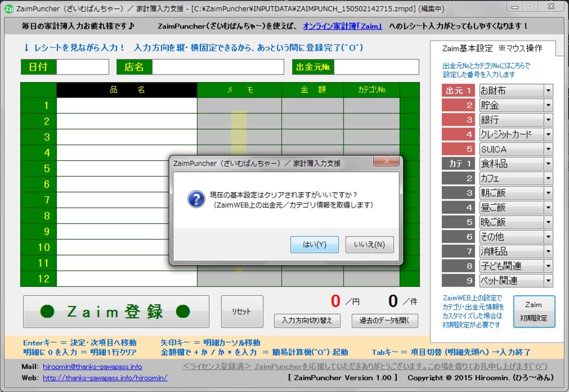This screenshot has width=569, height=392.
Task: Click the big Zaim登録 button
Action: (116, 311)
